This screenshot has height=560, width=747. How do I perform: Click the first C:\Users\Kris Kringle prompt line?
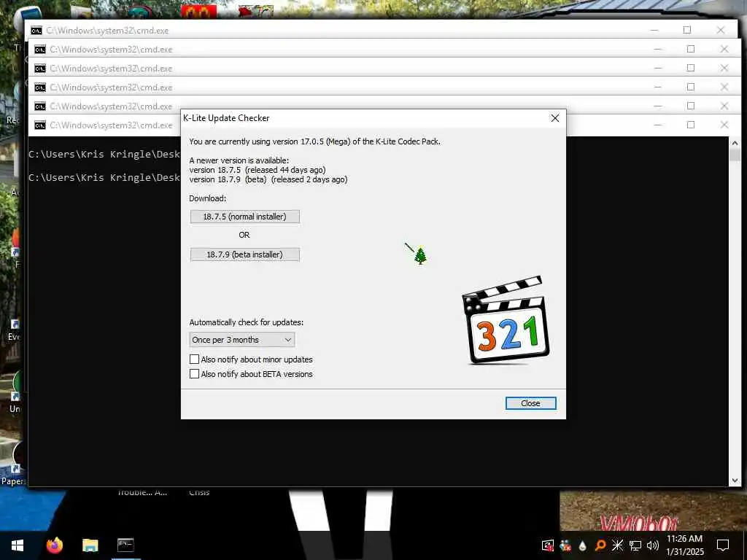coord(104,155)
